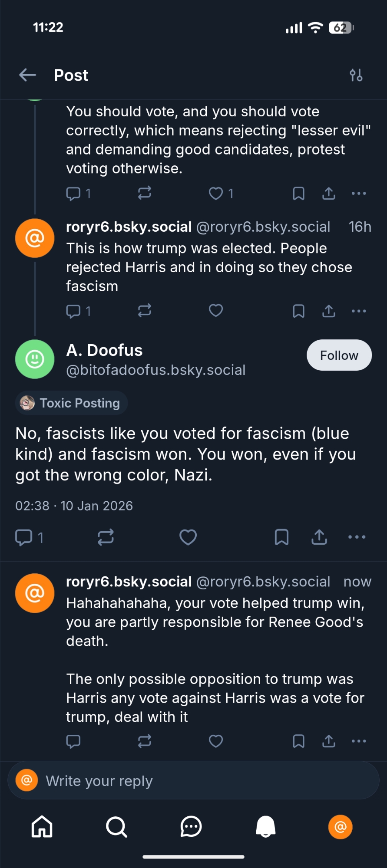Open the Notifications bell tab
Viewport: 387px width, 868px height.
[265, 826]
